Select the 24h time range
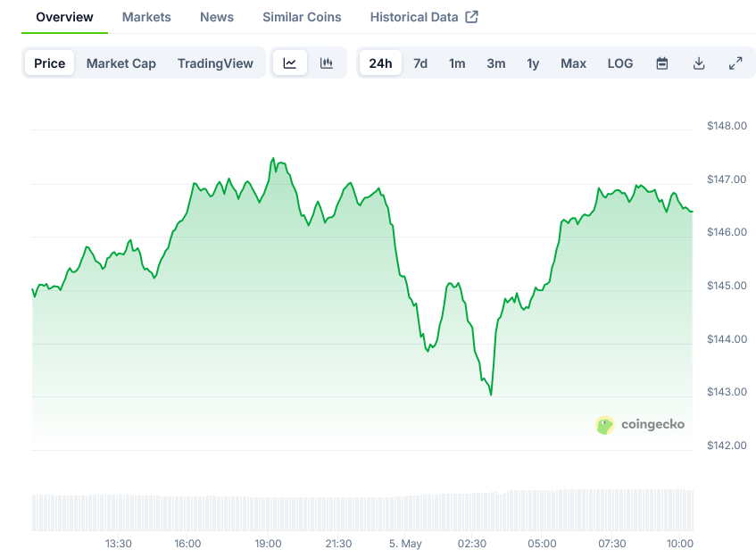Screen dimensions: 756x558 coord(380,63)
